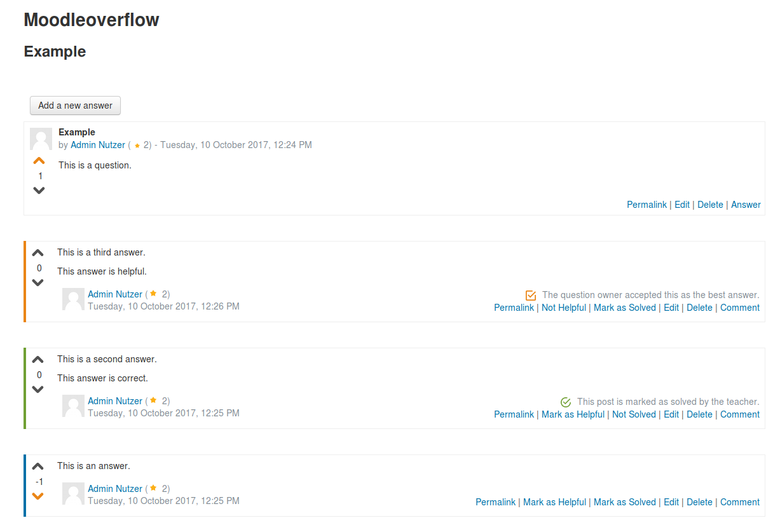The image size is (773, 532).
Task: Comment on the second answer
Action: tap(739, 414)
